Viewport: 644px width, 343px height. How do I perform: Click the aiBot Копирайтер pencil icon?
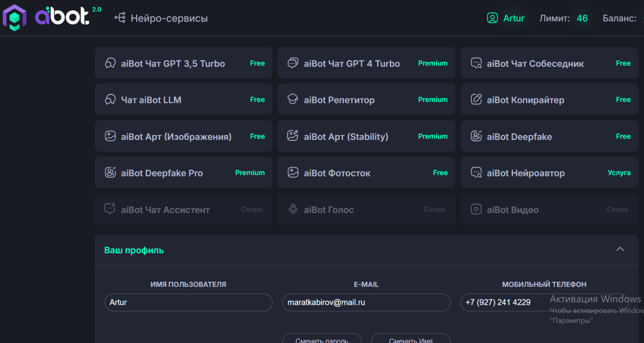tap(476, 99)
